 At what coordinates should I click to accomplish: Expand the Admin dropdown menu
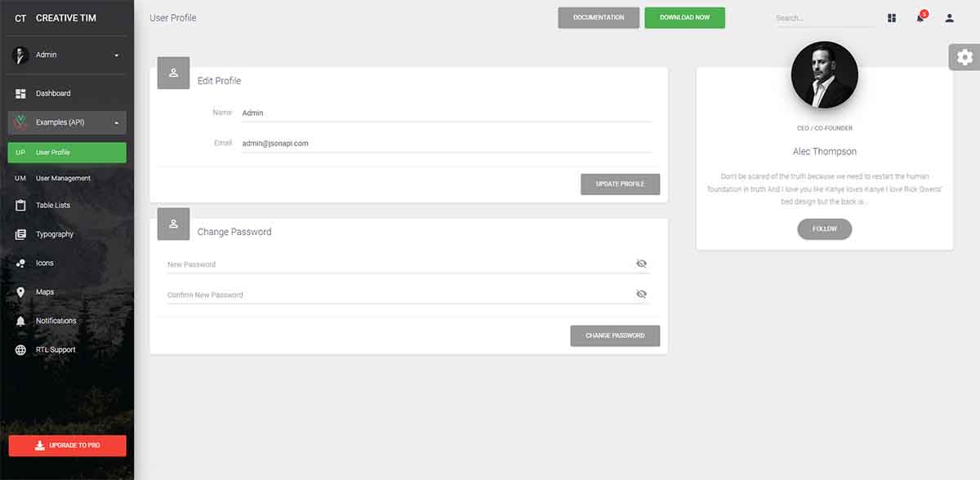[67, 55]
